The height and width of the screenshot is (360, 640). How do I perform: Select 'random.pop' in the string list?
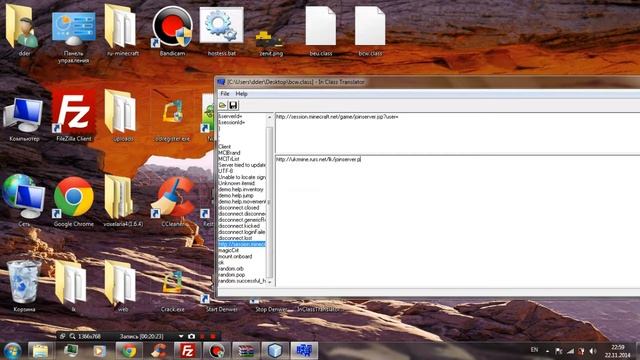[232, 275]
